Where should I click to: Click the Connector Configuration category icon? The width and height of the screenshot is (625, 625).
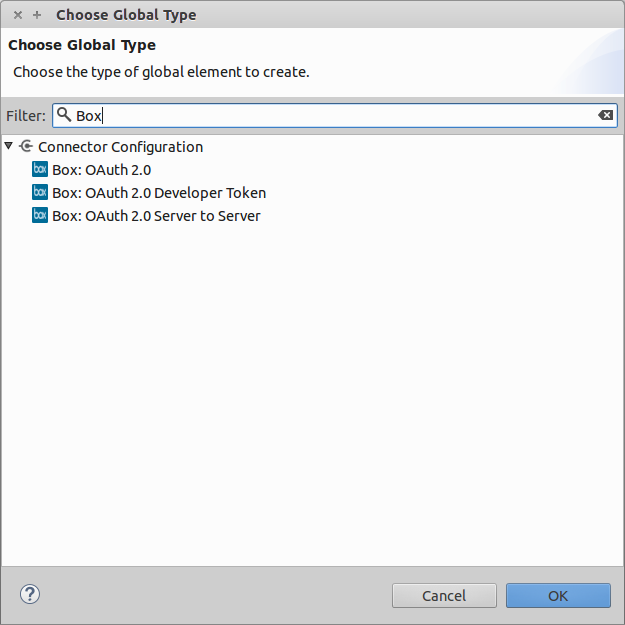[x=26, y=147]
